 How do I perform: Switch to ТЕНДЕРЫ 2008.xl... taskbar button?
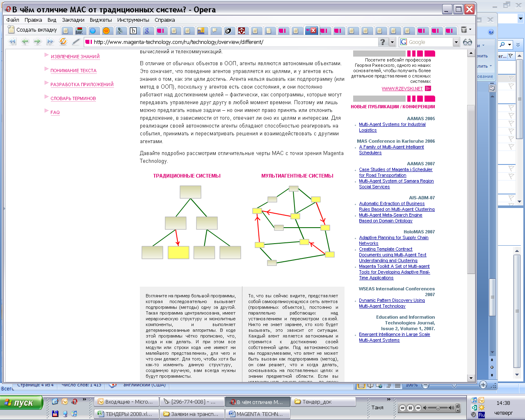pyautogui.click(x=126, y=414)
